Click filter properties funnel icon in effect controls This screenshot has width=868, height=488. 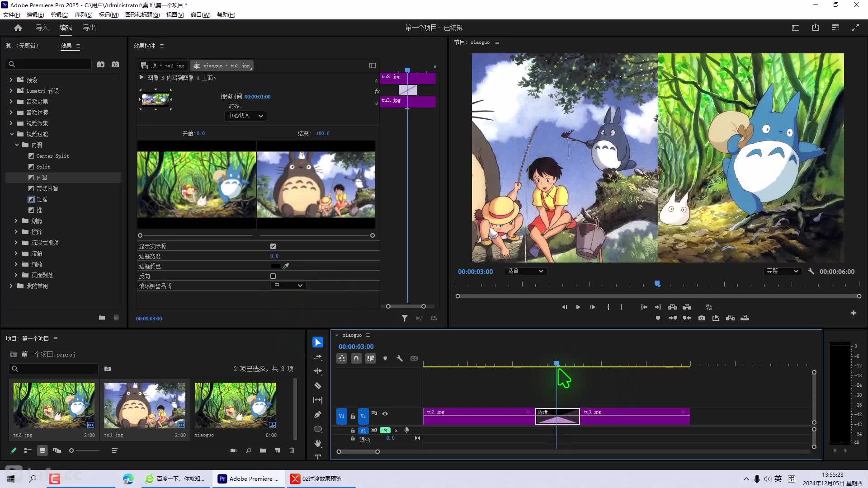(x=405, y=319)
